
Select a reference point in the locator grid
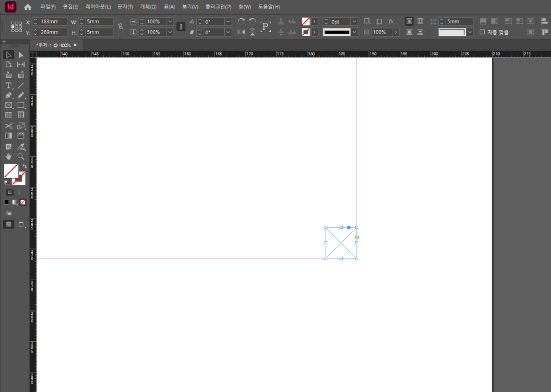tap(16, 27)
